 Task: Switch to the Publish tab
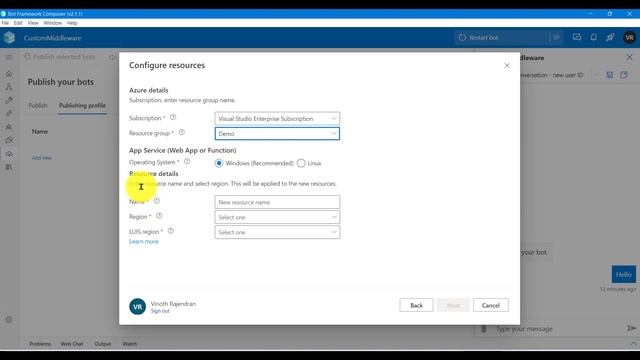[38, 105]
